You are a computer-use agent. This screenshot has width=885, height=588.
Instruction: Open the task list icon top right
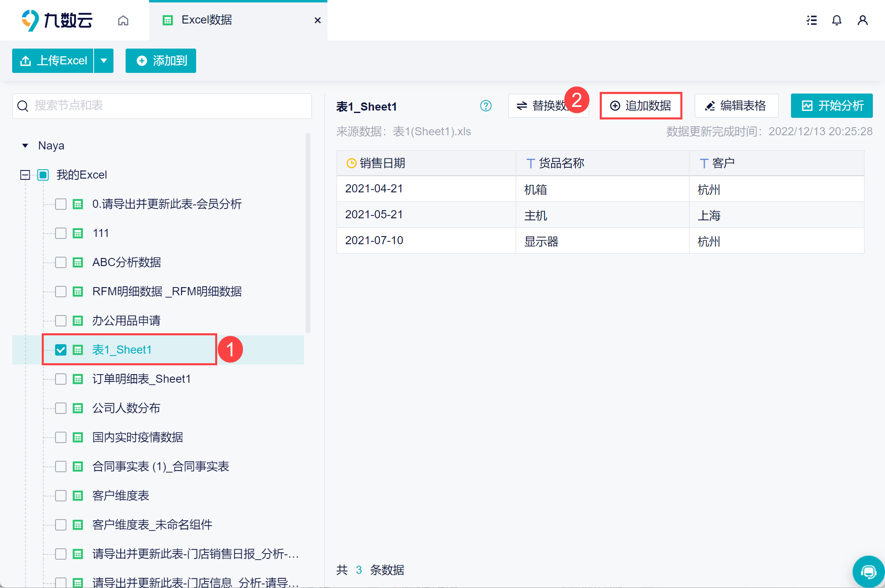812,20
